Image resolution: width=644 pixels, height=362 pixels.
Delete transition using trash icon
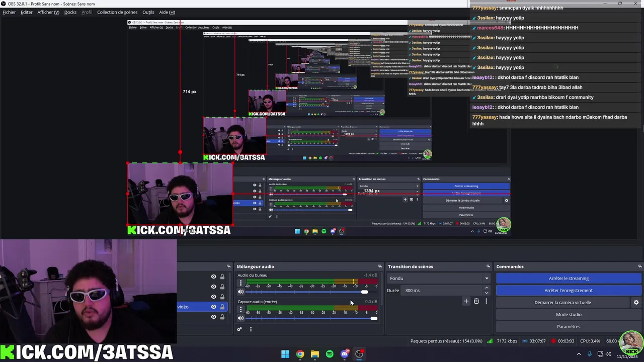tap(476, 301)
